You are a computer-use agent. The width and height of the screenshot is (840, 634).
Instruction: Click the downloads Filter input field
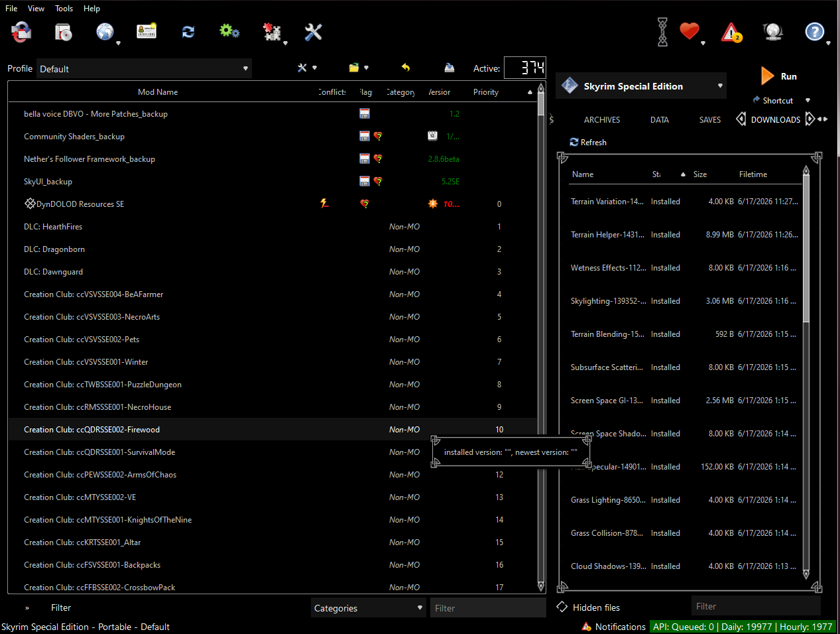tap(756, 606)
